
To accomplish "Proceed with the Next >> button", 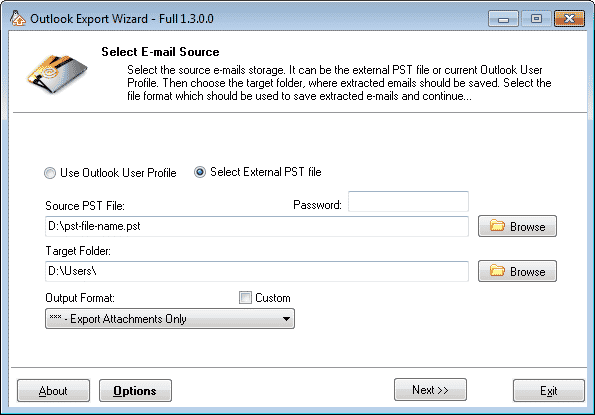I will tap(430, 390).
